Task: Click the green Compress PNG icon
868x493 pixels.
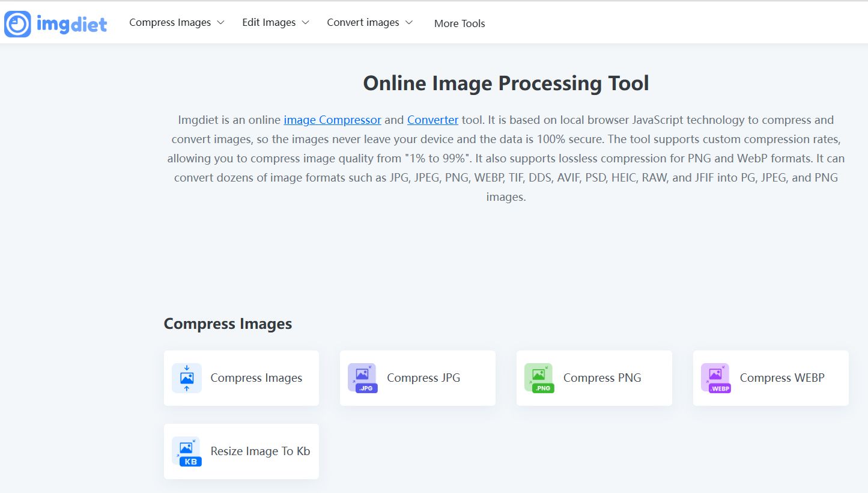Action: [x=539, y=378]
